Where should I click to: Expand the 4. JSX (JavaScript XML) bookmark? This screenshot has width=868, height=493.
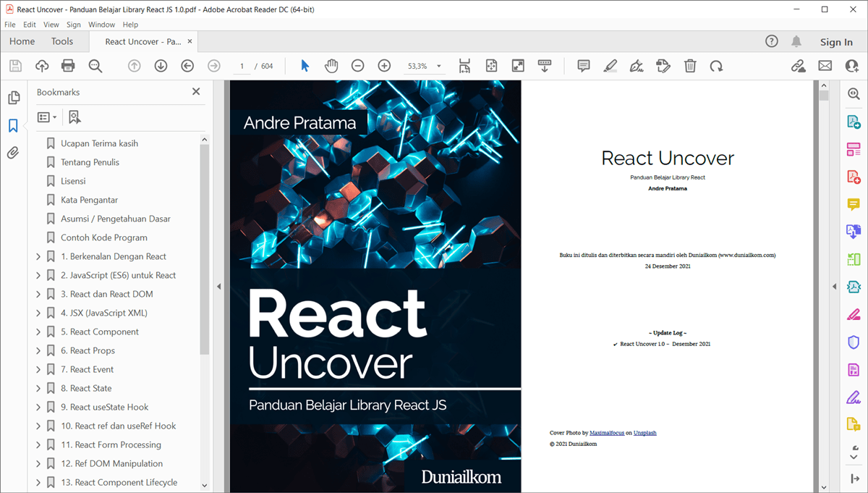(x=38, y=313)
